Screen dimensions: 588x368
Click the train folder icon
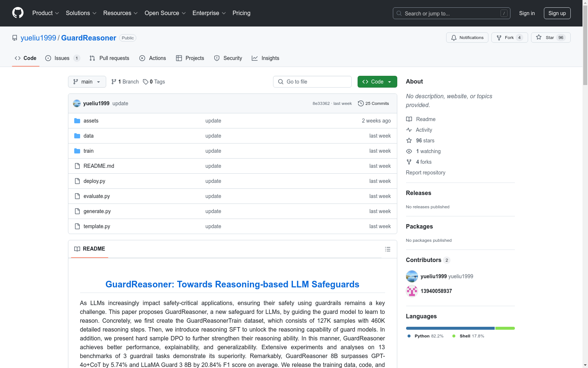pos(77,151)
